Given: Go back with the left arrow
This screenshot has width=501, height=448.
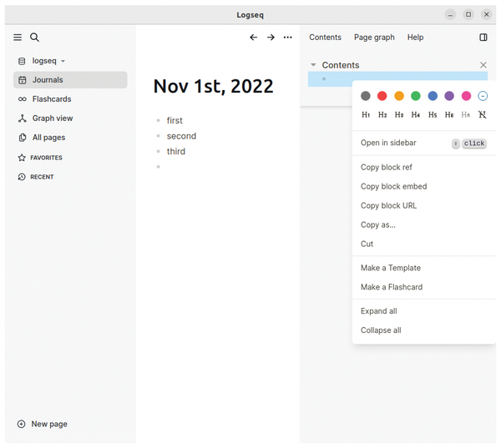Looking at the screenshot, I should (253, 38).
